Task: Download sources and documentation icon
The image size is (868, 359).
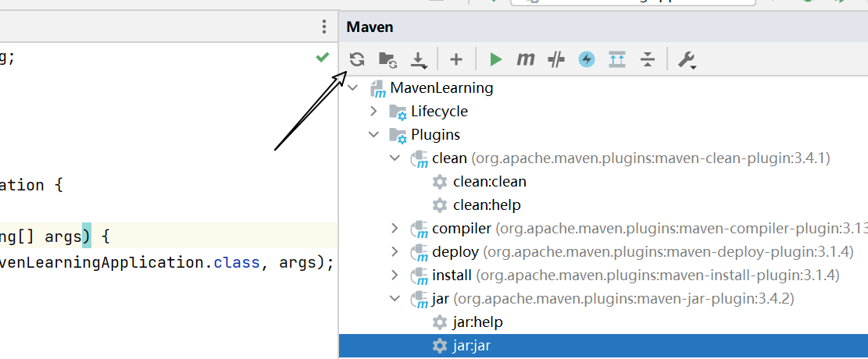Action: [x=419, y=60]
